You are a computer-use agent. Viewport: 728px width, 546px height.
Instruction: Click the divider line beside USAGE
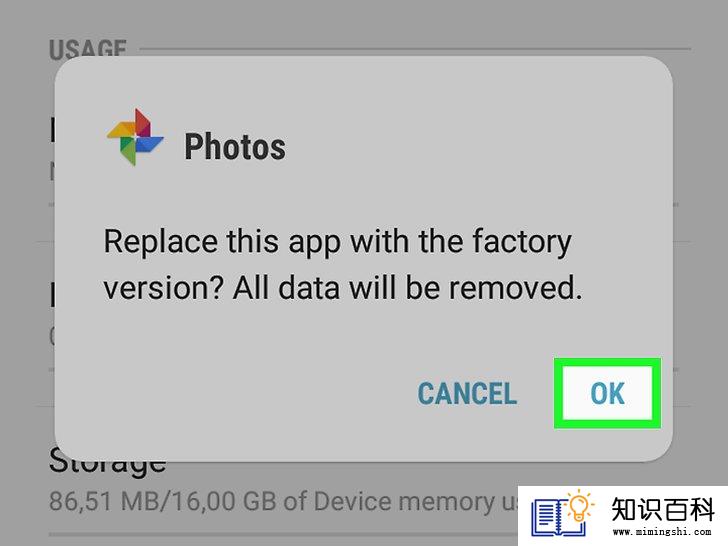pyautogui.click(x=415, y=48)
